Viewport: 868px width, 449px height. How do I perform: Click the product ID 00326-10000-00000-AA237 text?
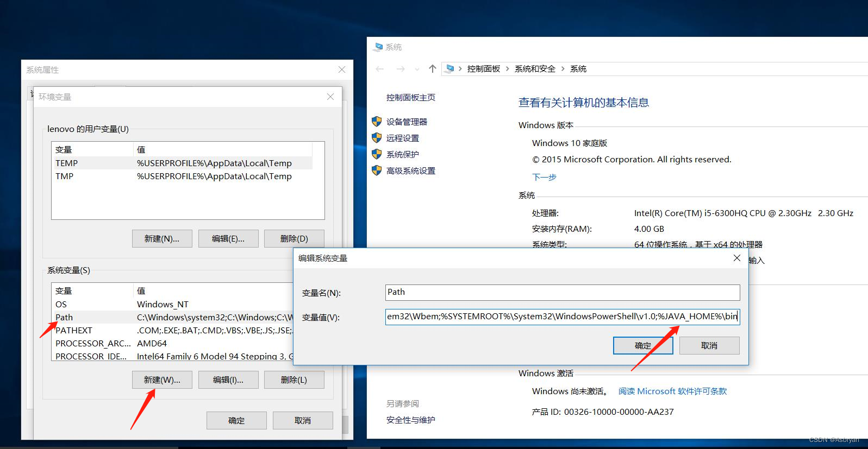(x=619, y=412)
